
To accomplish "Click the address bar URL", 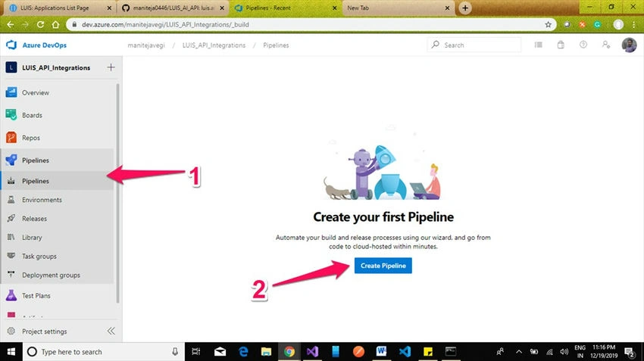I will click(x=165, y=25).
